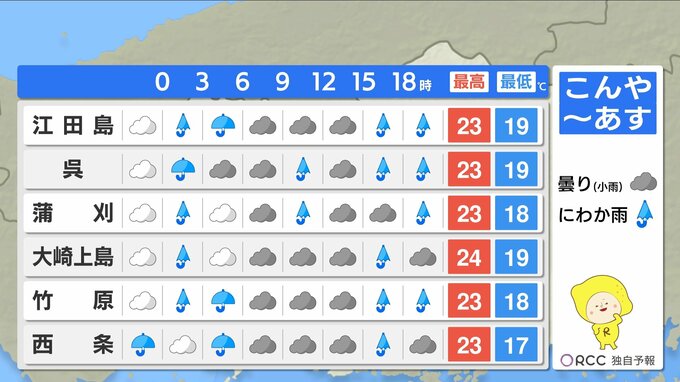Click 西条 low temperature 17 box
The width and height of the screenshot is (680, 382).
tap(516, 345)
